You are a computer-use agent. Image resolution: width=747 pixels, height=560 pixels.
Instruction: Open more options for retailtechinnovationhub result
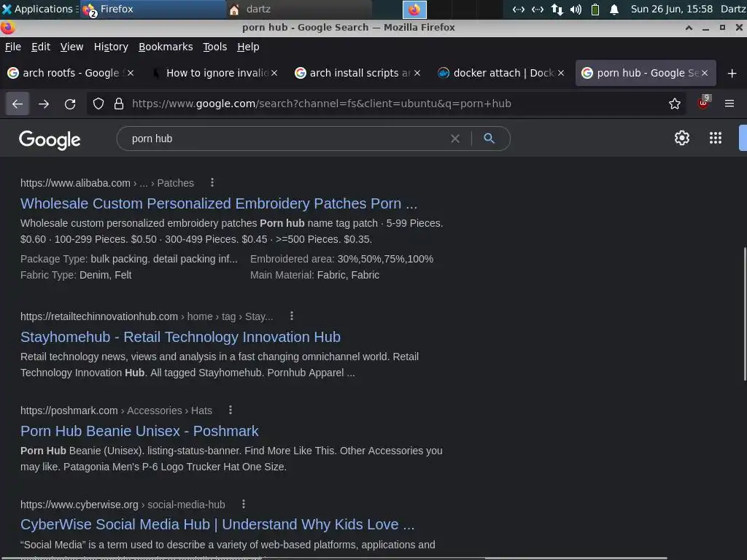(292, 316)
